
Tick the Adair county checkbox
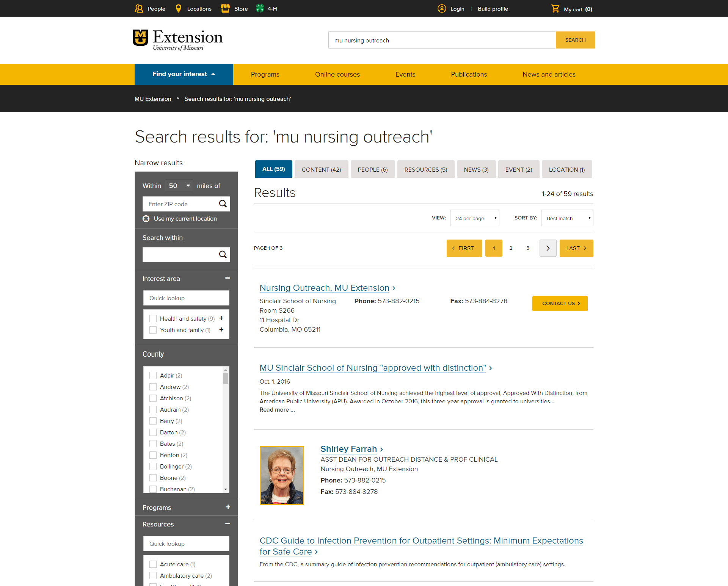pos(153,376)
